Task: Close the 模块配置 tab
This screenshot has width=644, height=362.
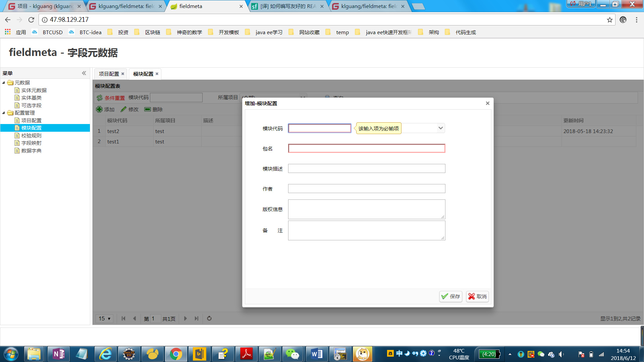Action: (x=157, y=74)
